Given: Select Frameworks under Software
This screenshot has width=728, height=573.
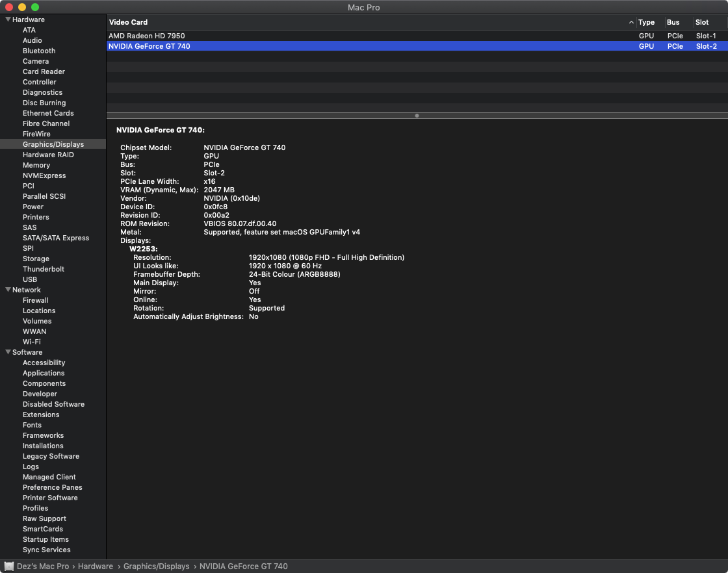Looking at the screenshot, I should (x=43, y=435).
